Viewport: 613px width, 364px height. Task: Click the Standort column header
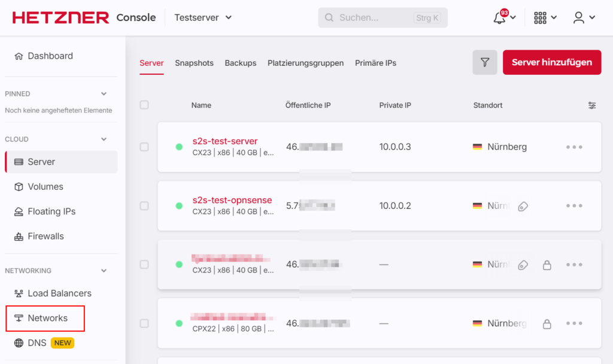coord(488,105)
